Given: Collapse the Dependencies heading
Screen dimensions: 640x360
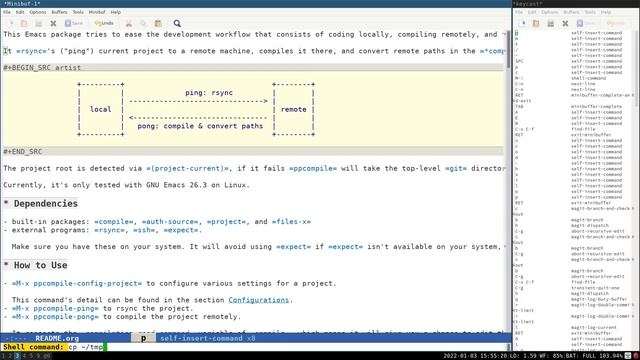Looking at the screenshot, I should [41, 204].
